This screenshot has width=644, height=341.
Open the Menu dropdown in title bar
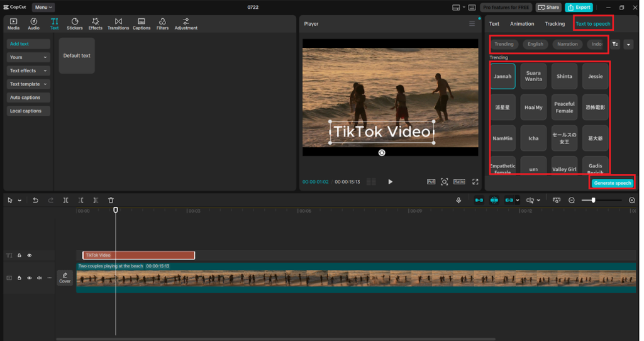pyautogui.click(x=43, y=8)
